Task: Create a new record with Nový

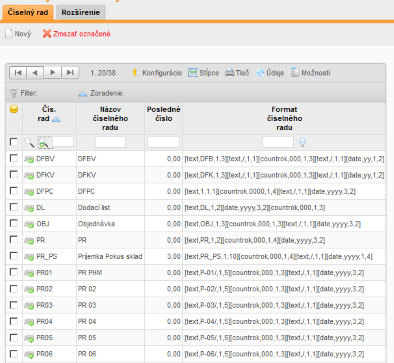Action: (18, 34)
